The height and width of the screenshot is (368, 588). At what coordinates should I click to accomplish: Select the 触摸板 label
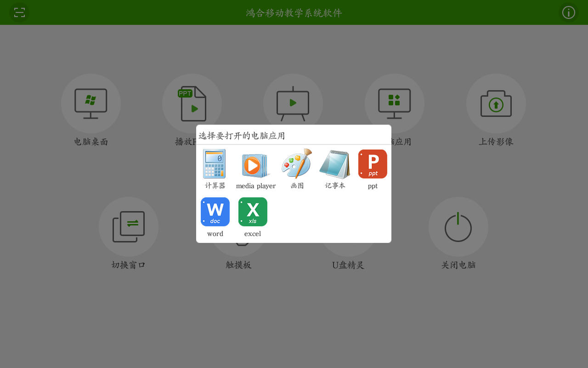pos(239,265)
